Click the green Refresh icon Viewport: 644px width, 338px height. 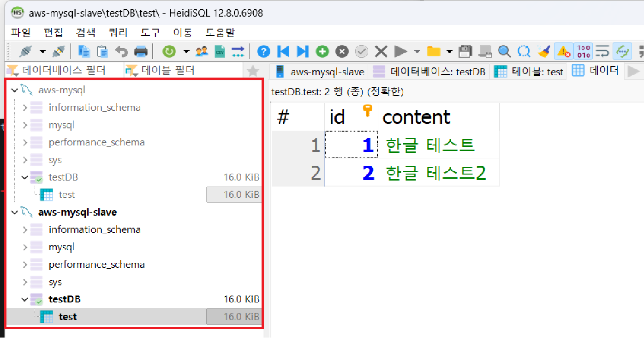[169, 51]
